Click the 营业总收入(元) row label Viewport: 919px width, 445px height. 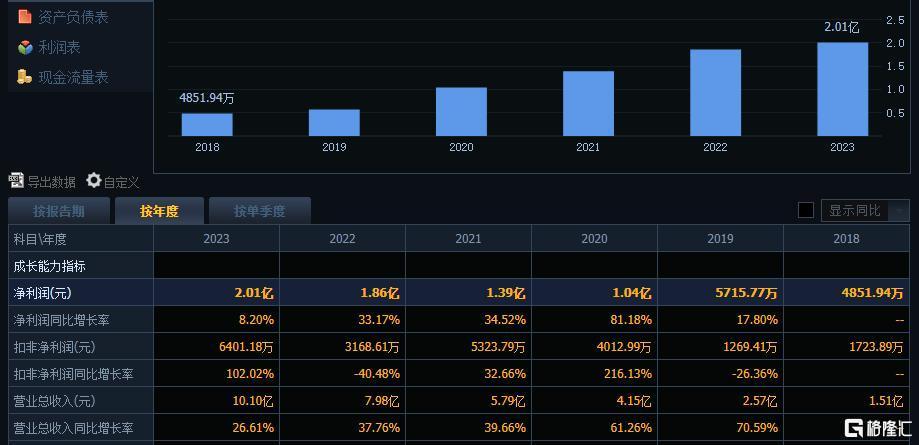54,401
